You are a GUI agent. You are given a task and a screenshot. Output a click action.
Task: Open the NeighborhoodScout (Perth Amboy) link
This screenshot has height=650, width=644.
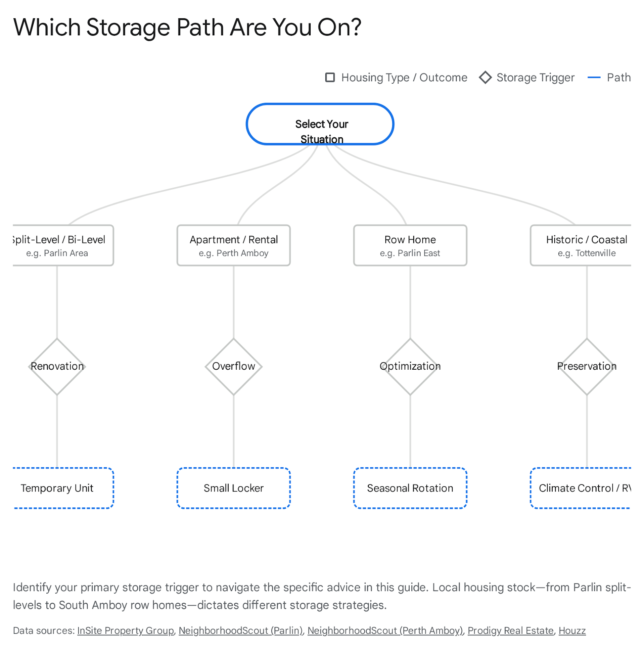(385, 630)
